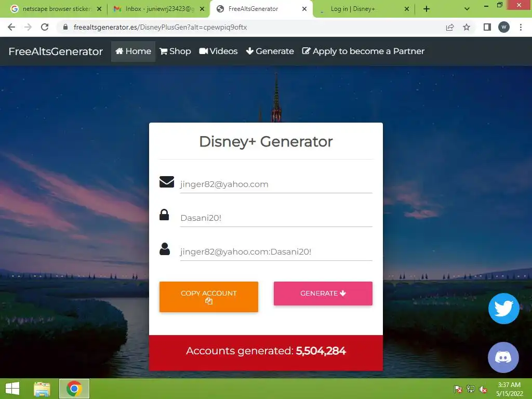Click the padlock site info icon

(x=65, y=27)
